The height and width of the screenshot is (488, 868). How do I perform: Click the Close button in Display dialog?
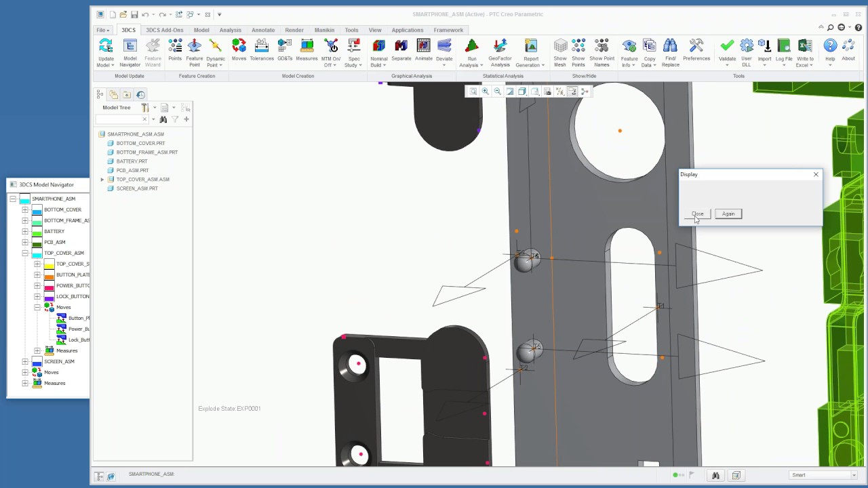point(698,213)
